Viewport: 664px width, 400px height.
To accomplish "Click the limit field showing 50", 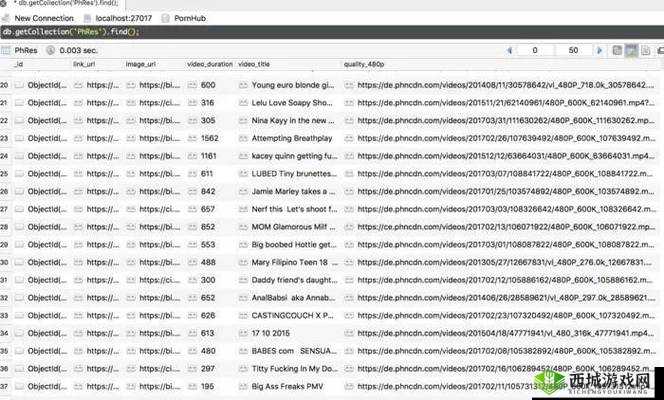I will [572, 49].
